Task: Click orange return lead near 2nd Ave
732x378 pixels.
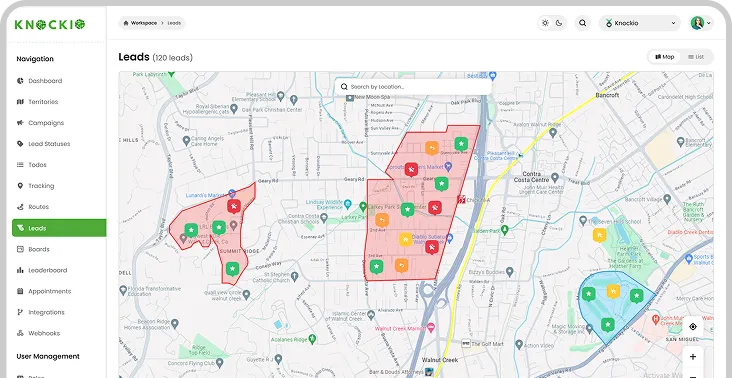Action: [x=382, y=220]
